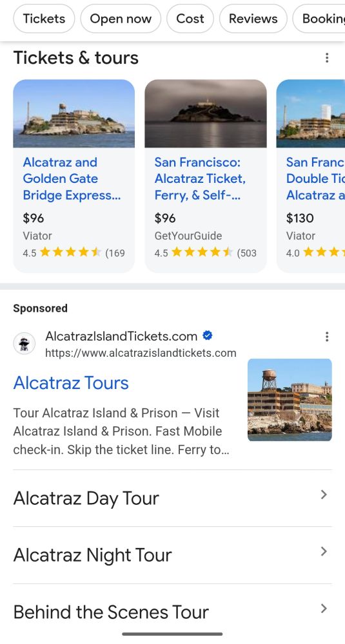The width and height of the screenshot is (345, 644).
Task: Select the Reviews filter chip
Action: 253,19
